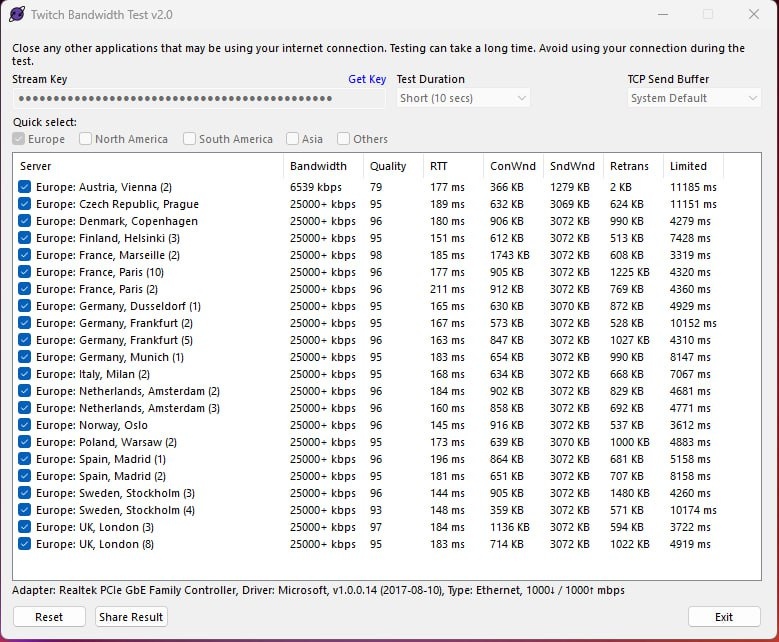Open the TCP Send Buffer dropdown

[x=694, y=98]
